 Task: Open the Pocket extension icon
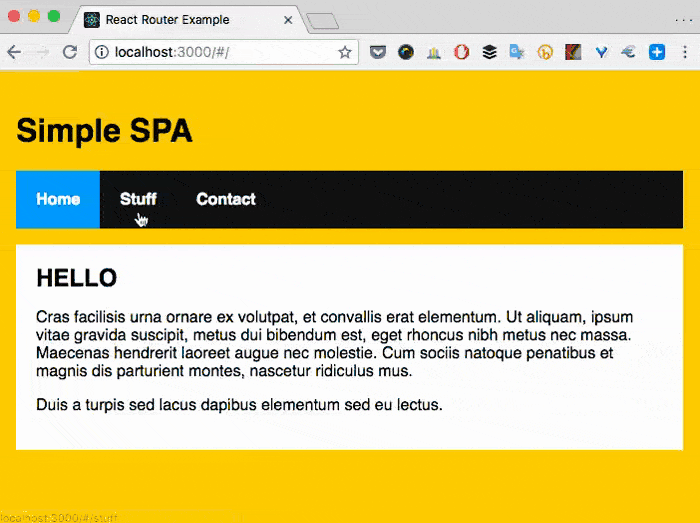378,52
